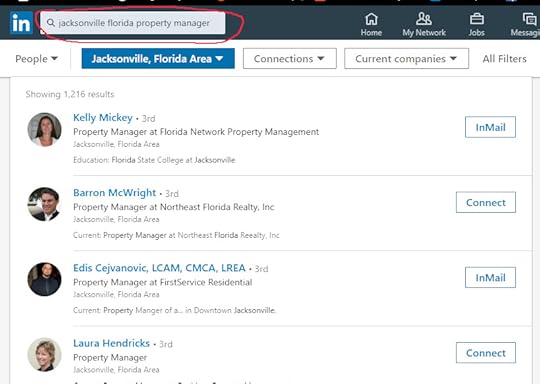This screenshot has height=384, width=540.
Task: Open Kelly Mickey's profile photo
Action: 44,129
